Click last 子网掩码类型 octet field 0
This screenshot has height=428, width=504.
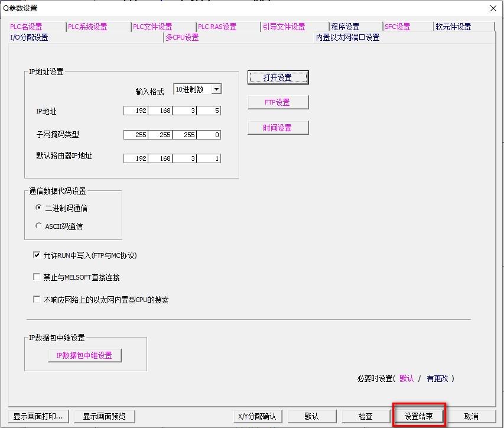pos(209,135)
